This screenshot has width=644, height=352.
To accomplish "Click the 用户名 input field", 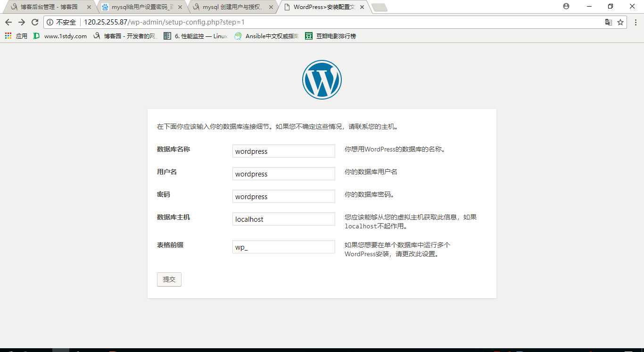I will (284, 174).
